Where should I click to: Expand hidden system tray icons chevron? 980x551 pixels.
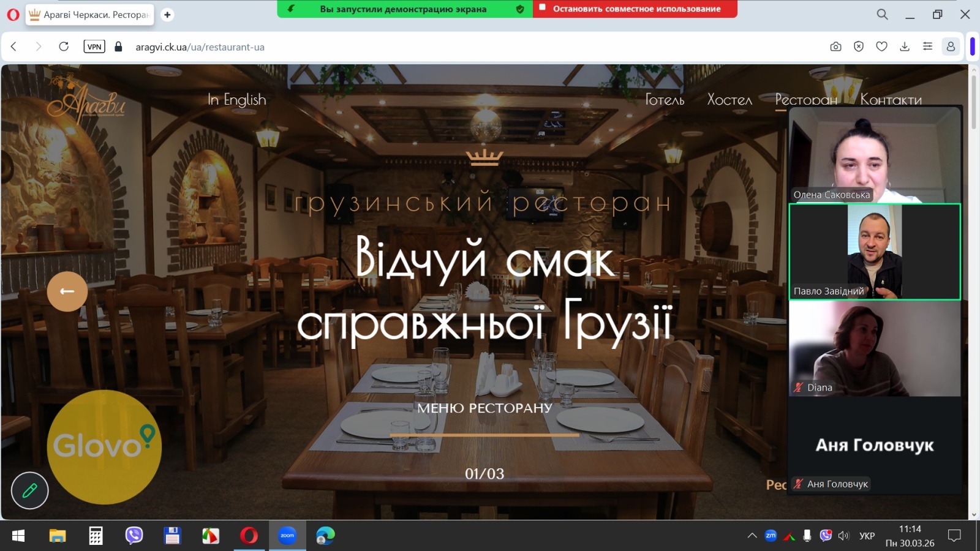(752, 536)
